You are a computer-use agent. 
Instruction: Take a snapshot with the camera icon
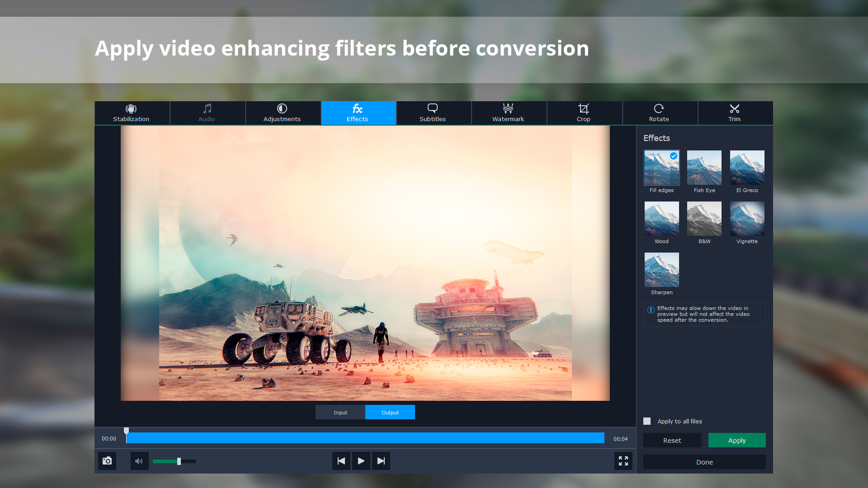click(x=107, y=461)
